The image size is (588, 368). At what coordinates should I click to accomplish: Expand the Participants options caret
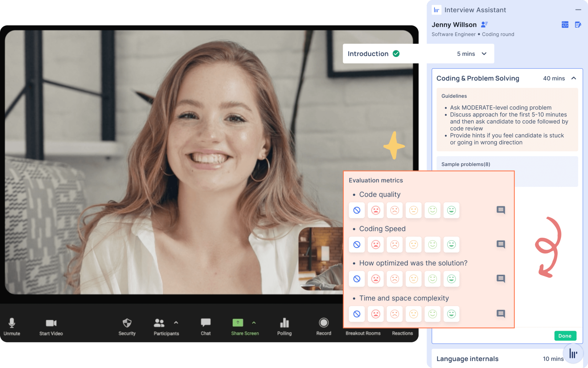click(x=176, y=323)
